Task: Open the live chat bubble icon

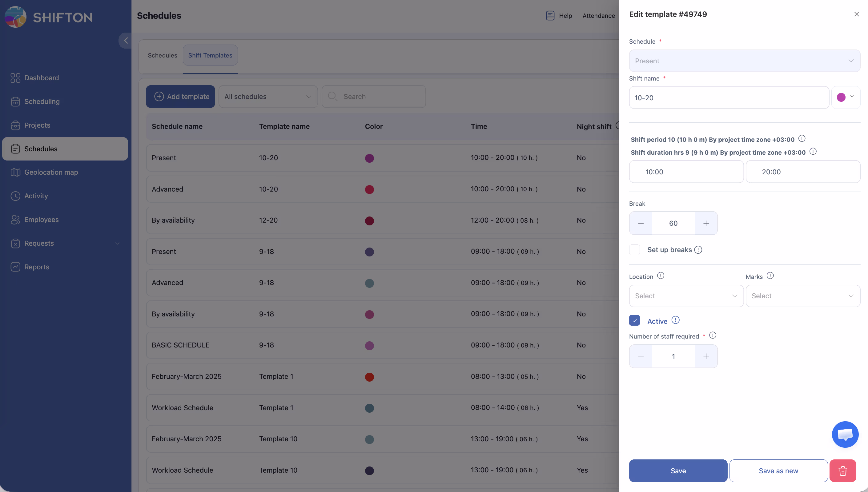Action: point(845,434)
